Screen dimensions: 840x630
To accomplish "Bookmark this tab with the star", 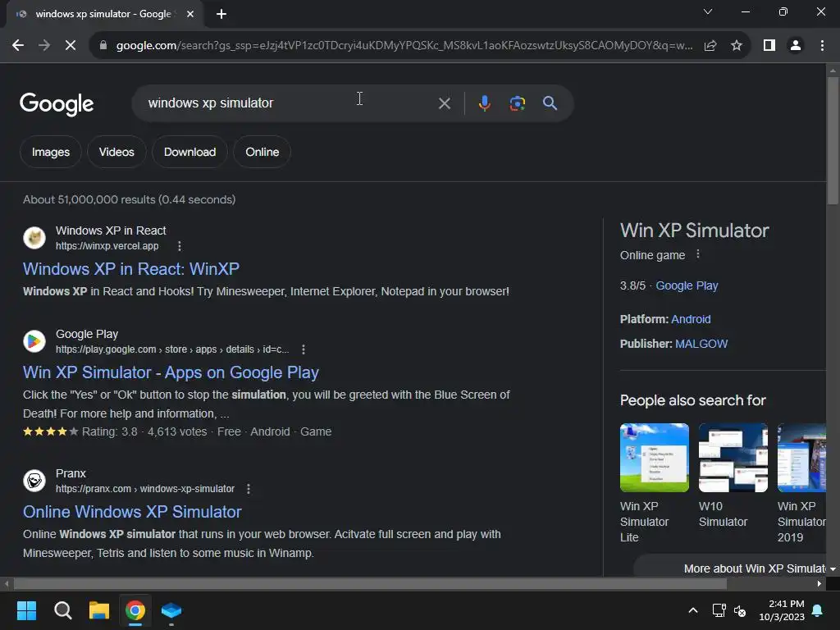I will pos(737,46).
